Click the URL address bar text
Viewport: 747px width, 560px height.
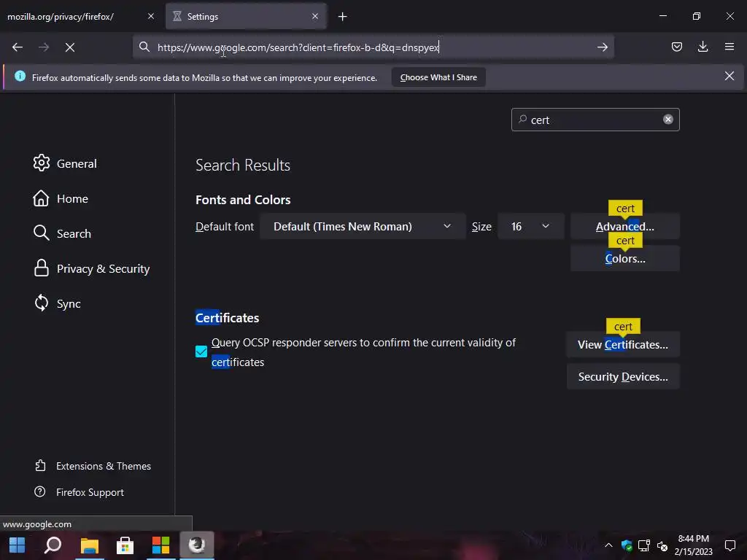tap(298, 47)
